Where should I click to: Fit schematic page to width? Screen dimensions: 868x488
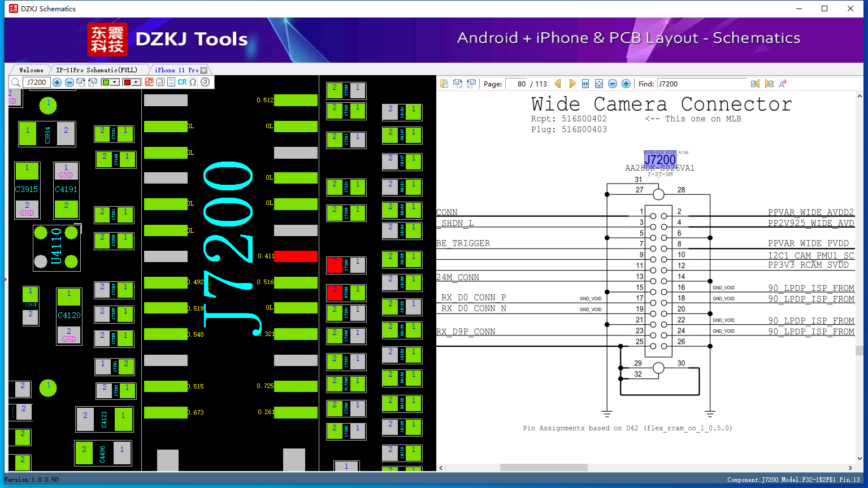click(x=585, y=84)
